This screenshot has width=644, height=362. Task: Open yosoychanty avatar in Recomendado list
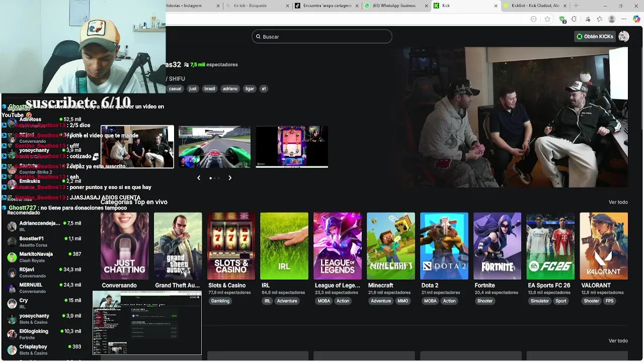(12, 319)
